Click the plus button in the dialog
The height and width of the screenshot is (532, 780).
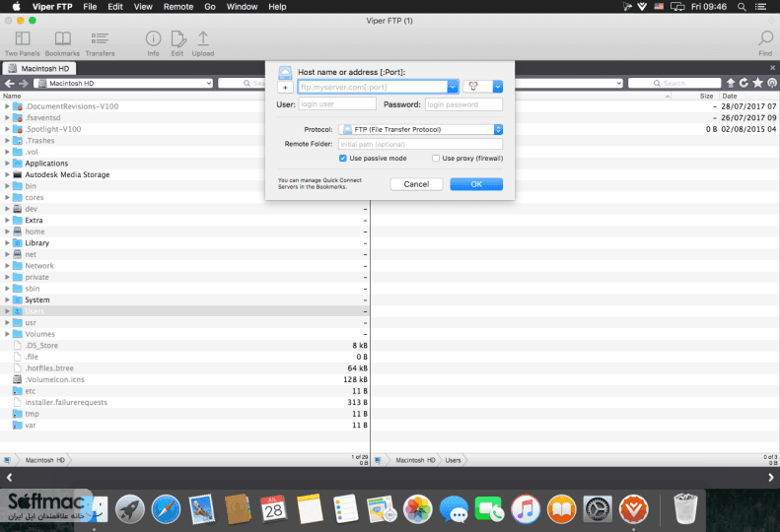tap(285, 87)
